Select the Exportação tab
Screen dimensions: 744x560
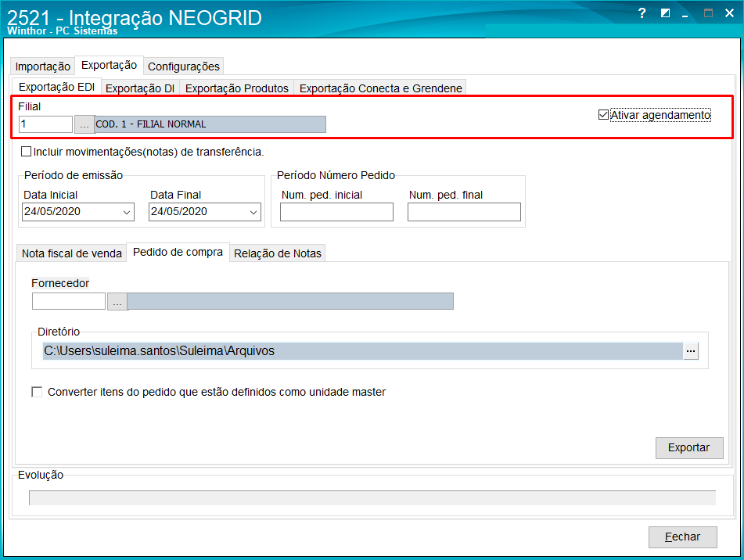109,66
